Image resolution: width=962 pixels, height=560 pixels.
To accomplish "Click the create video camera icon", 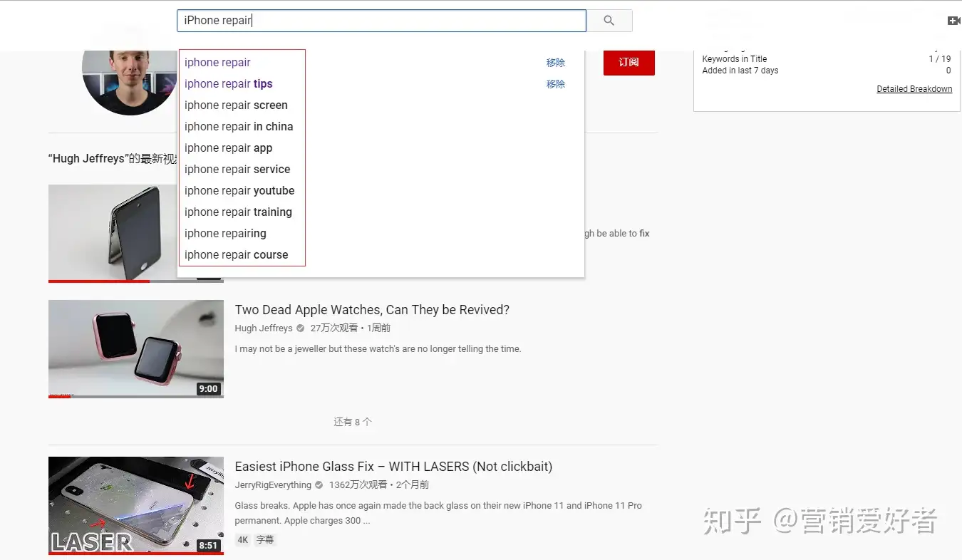I will [x=954, y=21].
